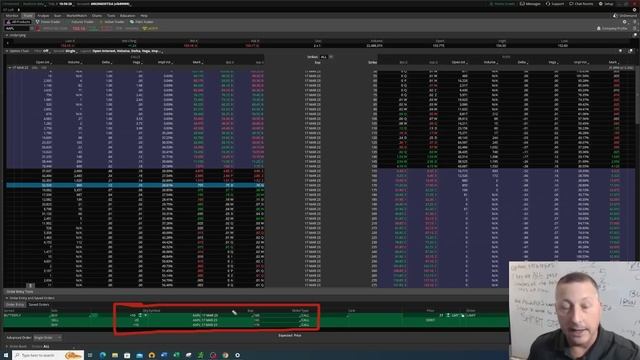The image size is (640, 360).
Task: Open the Charts tab
Action: click(97, 16)
